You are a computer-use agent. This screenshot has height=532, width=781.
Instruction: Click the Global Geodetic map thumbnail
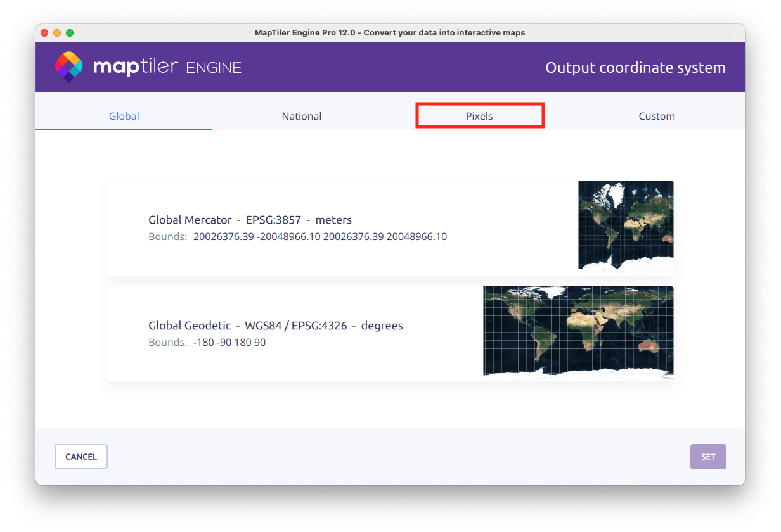578,331
